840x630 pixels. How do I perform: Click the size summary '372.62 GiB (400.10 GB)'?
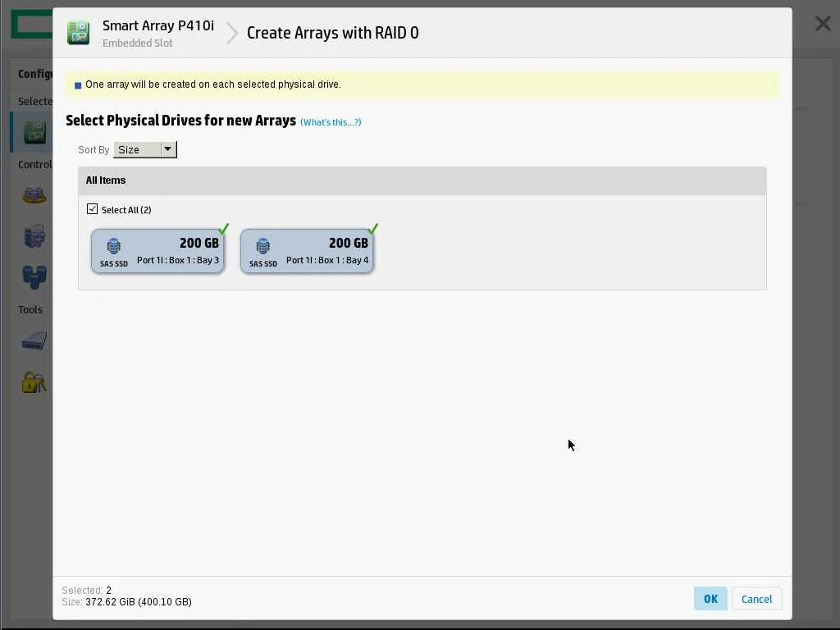(x=138, y=602)
